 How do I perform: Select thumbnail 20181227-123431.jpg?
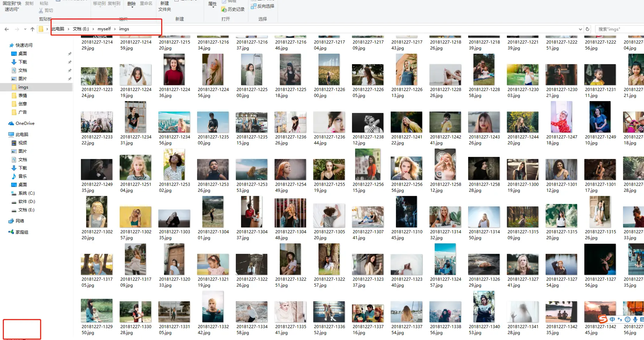[136, 117]
